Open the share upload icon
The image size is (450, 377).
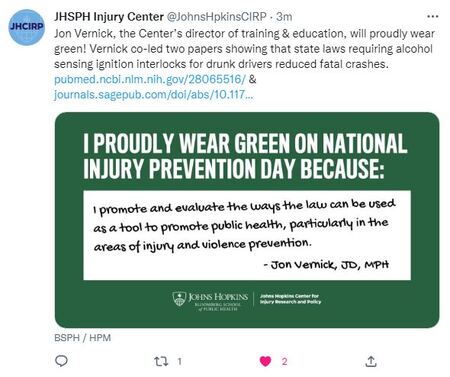(371, 361)
